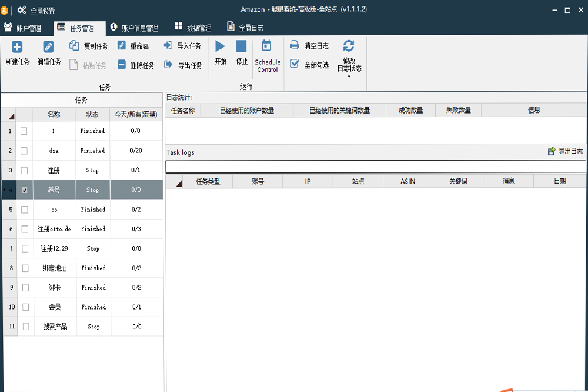Sort task list by 名称 column header
Viewport: 588px width, 392px height.
tap(54, 114)
